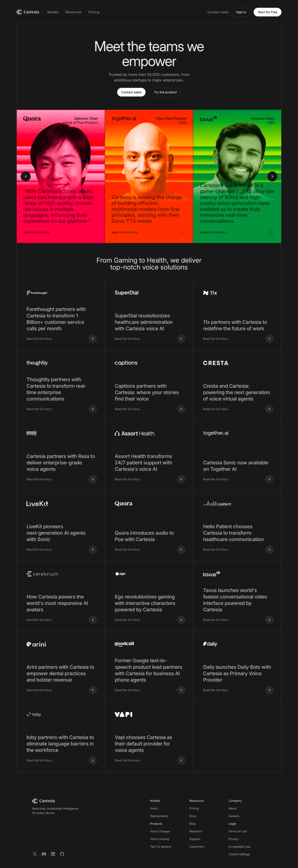The image size is (298, 868).
Task: Open Cartesia's X (Twitter) profile icon
Action: pyautogui.click(x=34, y=854)
